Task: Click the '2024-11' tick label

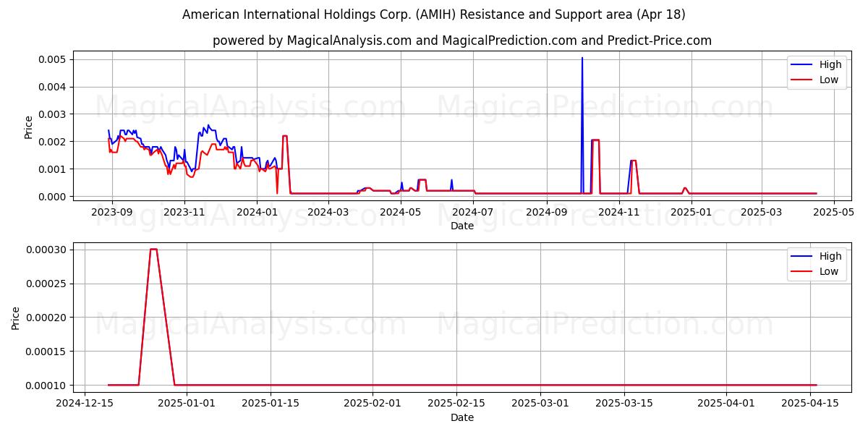Action: pos(621,212)
